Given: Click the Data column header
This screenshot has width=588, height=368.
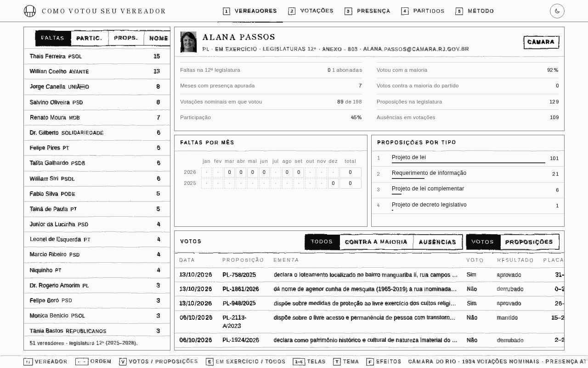Looking at the screenshot, I should click(187, 260).
